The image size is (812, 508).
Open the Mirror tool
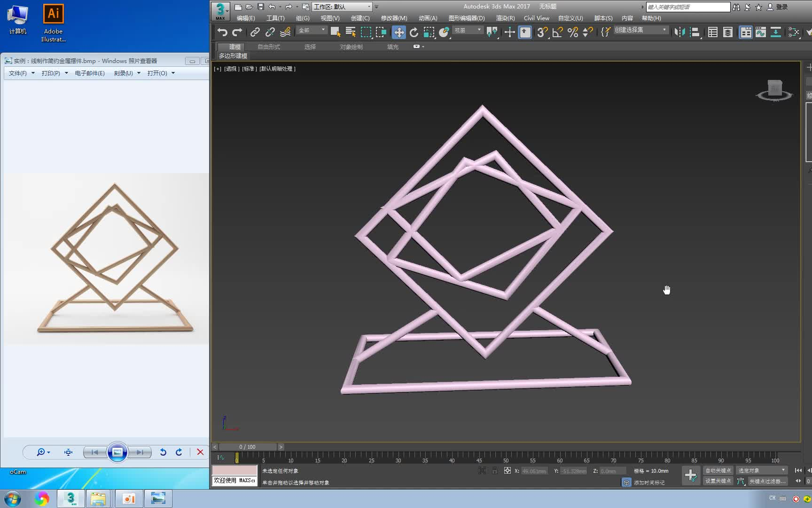tap(679, 32)
